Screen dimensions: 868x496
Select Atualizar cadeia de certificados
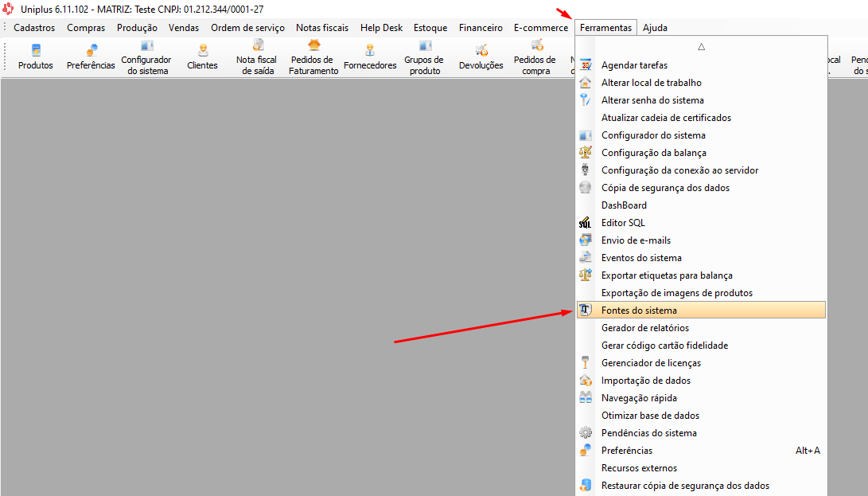coord(702,118)
